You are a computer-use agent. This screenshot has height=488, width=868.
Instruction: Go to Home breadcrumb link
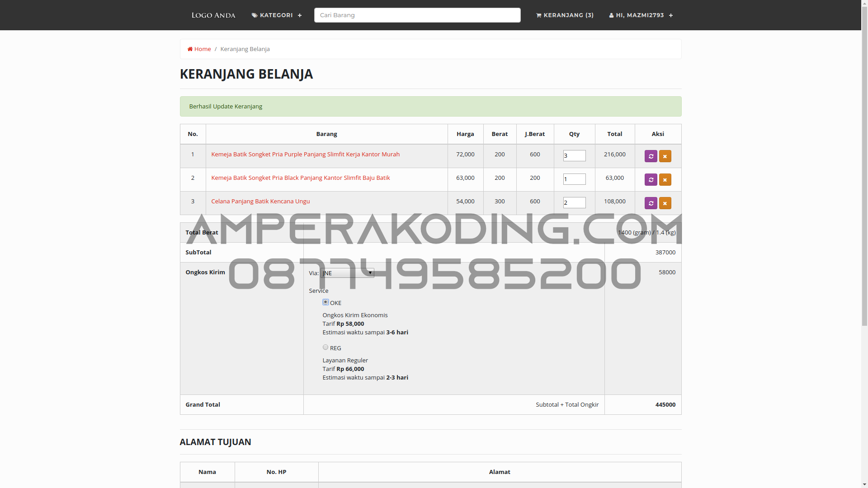(x=199, y=49)
